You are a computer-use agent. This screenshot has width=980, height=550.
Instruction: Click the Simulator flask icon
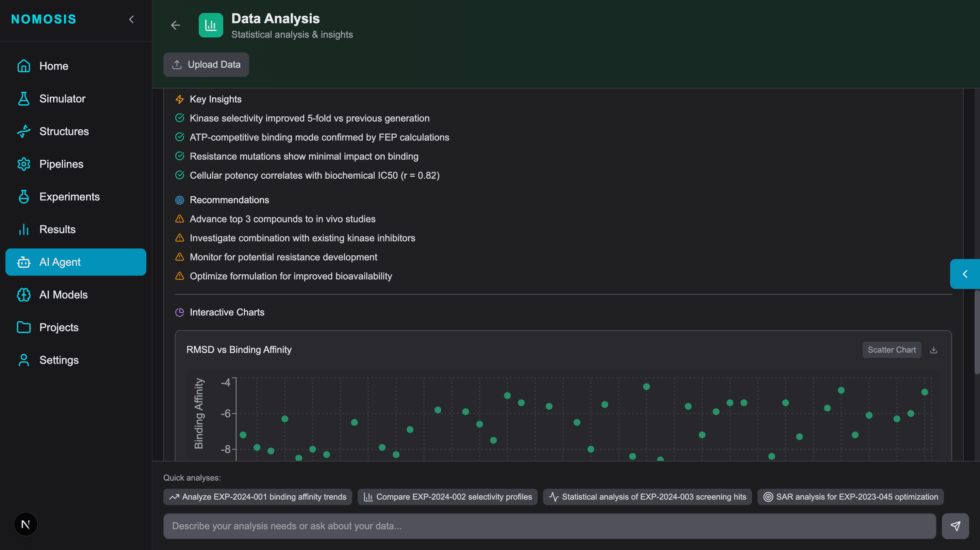click(23, 99)
